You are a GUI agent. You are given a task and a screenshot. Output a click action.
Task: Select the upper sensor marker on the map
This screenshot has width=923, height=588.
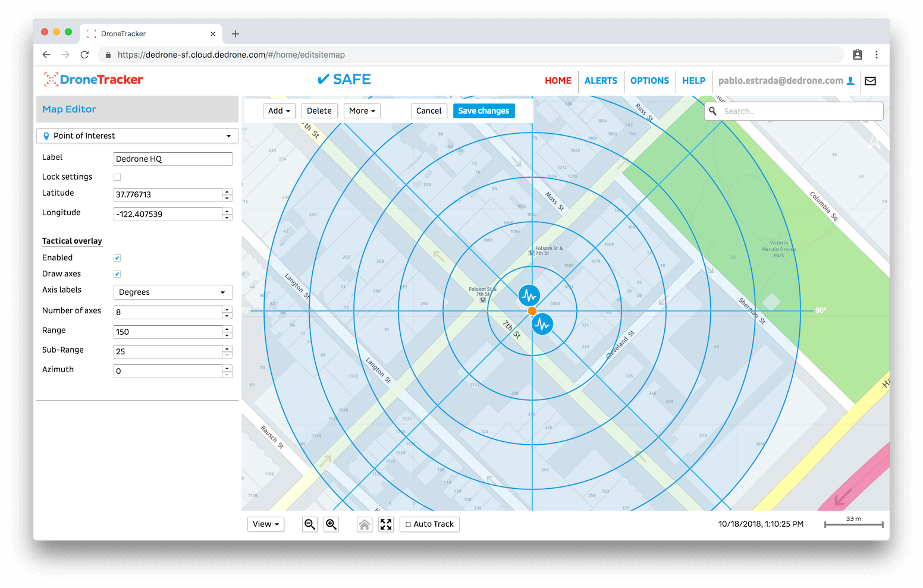[x=529, y=295]
